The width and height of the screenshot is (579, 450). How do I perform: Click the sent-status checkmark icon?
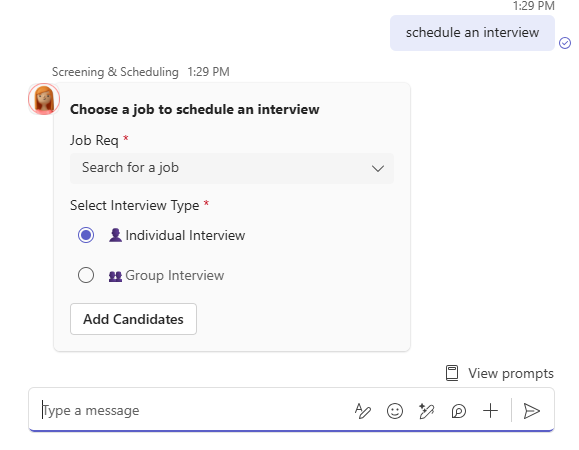pyautogui.click(x=565, y=43)
